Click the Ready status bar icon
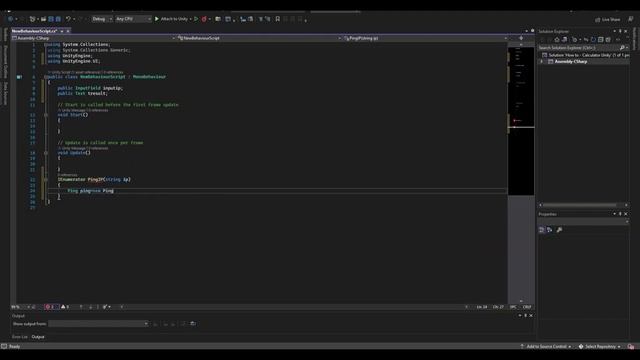 coord(4,347)
